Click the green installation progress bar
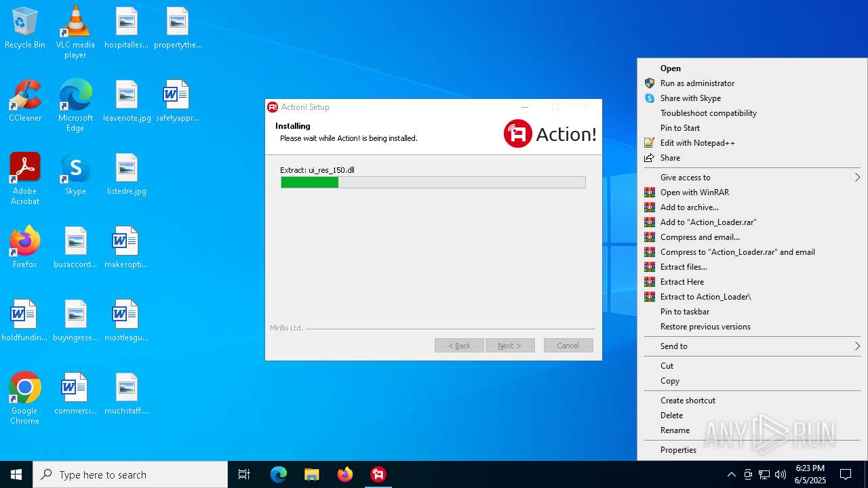868x488 pixels. pyautogui.click(x=433, y=182)
